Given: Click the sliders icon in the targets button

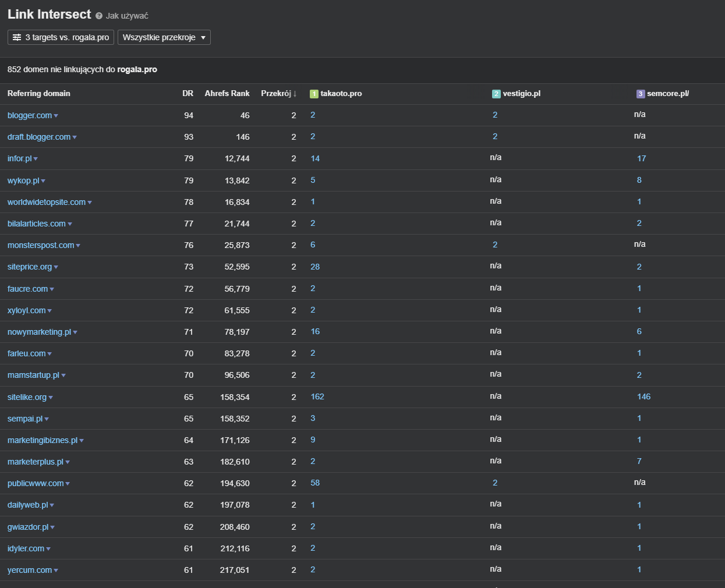Looking at the screenshot, I should click(17, 37).
